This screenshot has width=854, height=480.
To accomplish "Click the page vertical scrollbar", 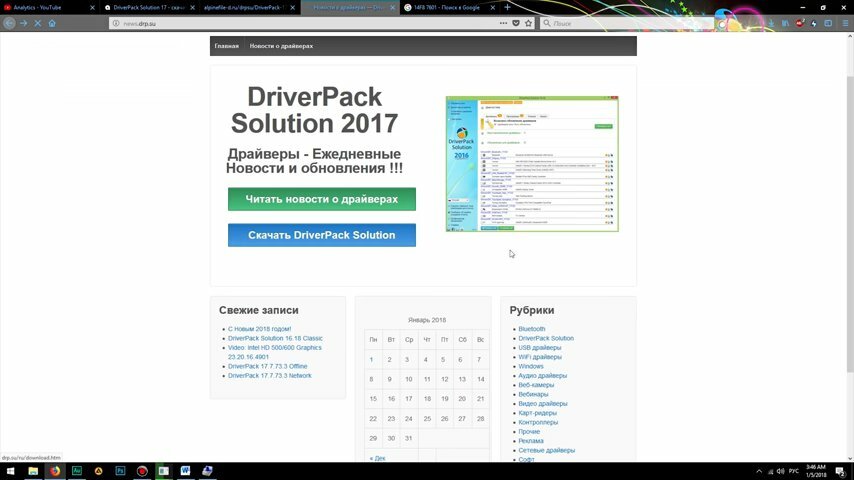I will point(850,223).
